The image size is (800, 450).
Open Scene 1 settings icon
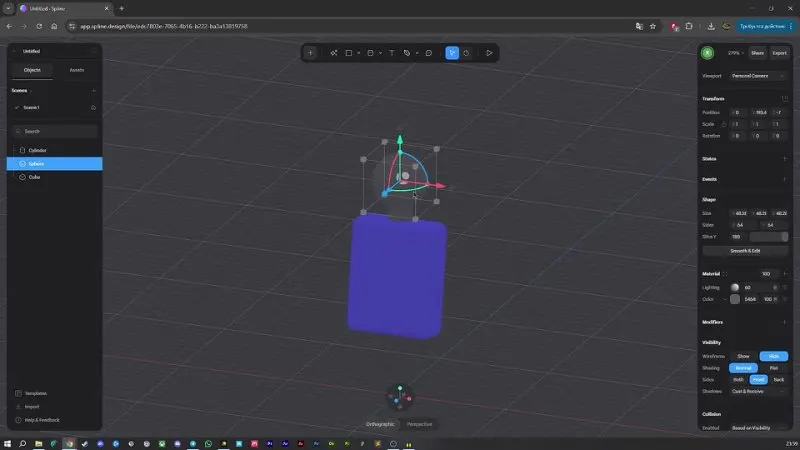93,108
